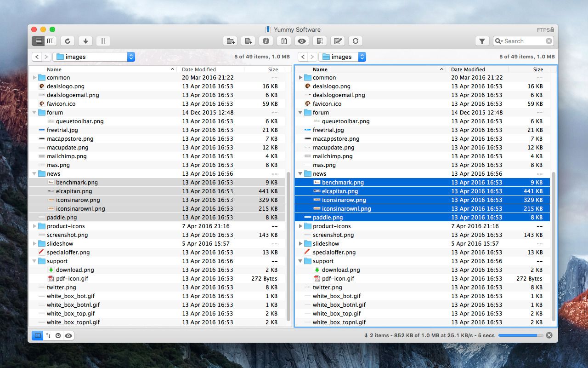
Task: Open Get Info for selected items
Action: pos(266,41)
